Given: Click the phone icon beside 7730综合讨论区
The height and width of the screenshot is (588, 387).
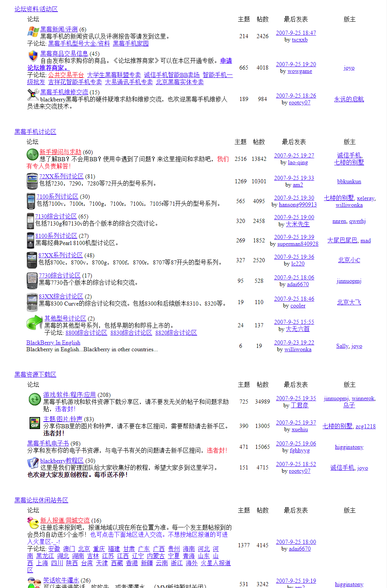Looking at the screenshot, I should coord(32,281).
